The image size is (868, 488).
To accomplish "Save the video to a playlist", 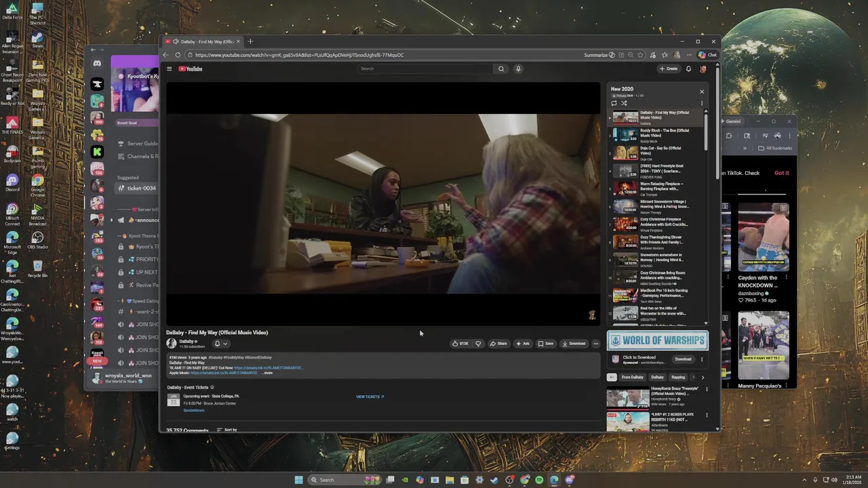I will 545,344.
